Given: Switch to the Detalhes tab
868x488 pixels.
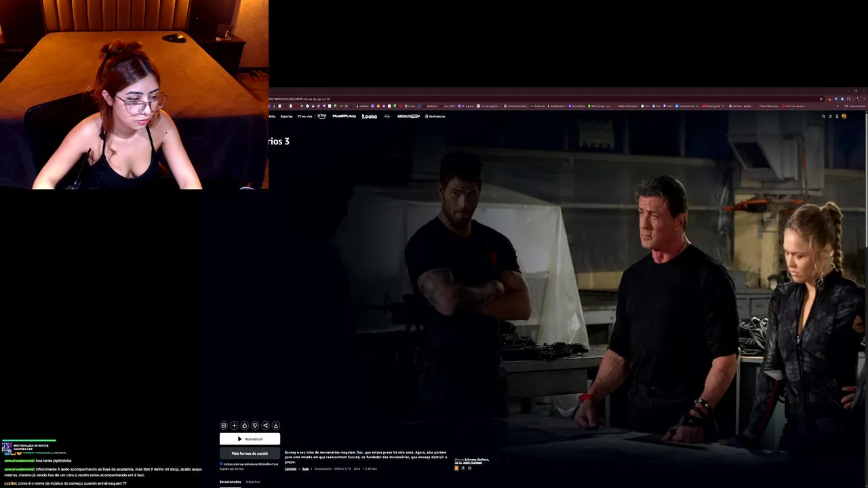Looking at the screenshot, I should 253,482.
